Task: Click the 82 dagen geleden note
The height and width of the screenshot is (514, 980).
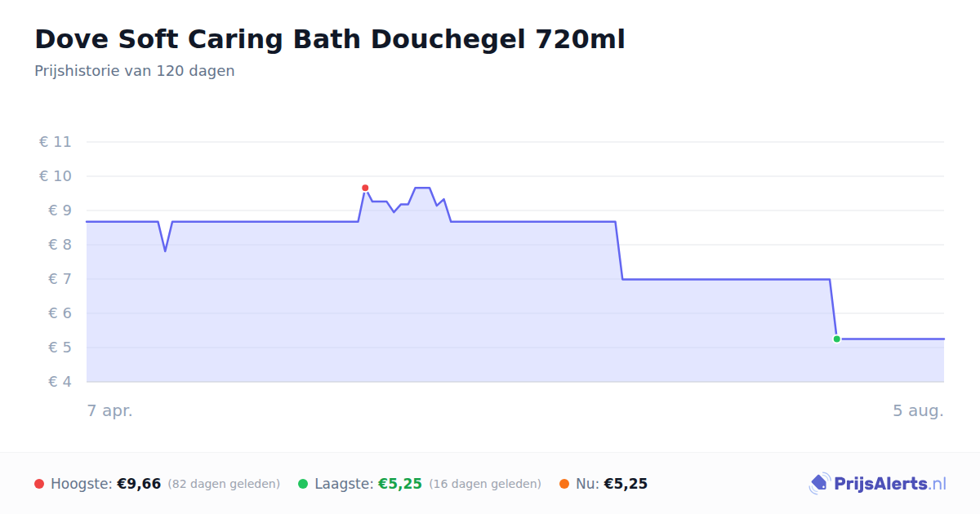Action: coord(224,484)
